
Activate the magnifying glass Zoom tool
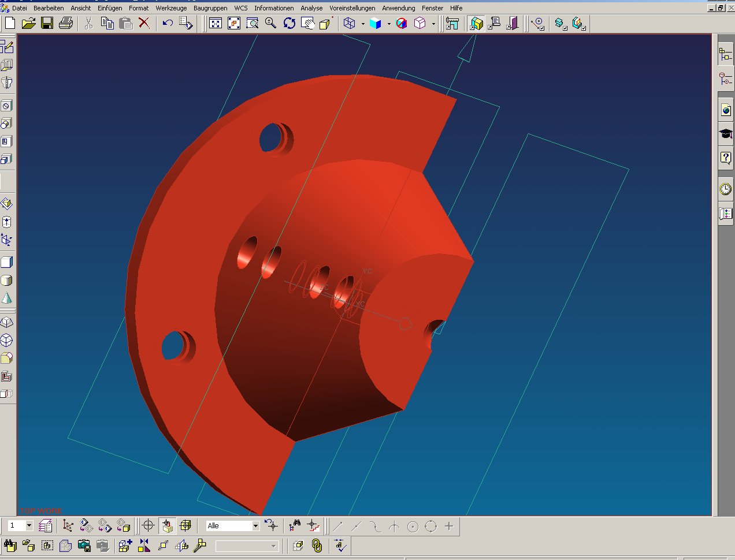point(270,23)
